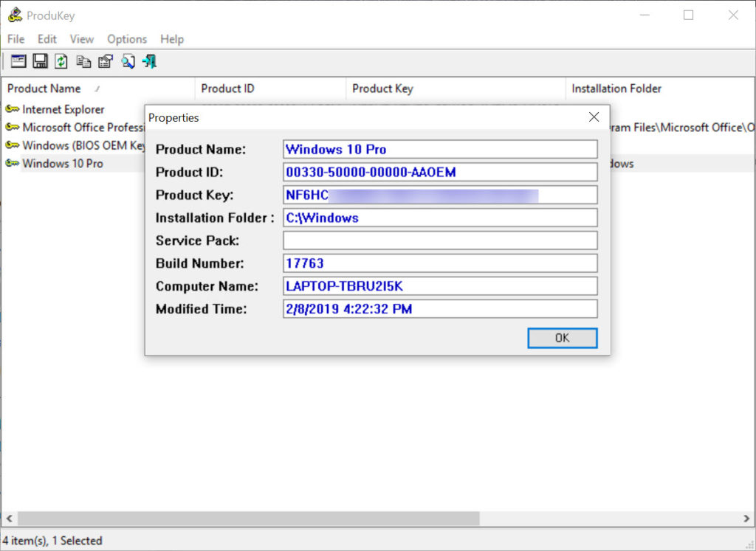Click the "Service Pack:" label

(x=197, y=240)
